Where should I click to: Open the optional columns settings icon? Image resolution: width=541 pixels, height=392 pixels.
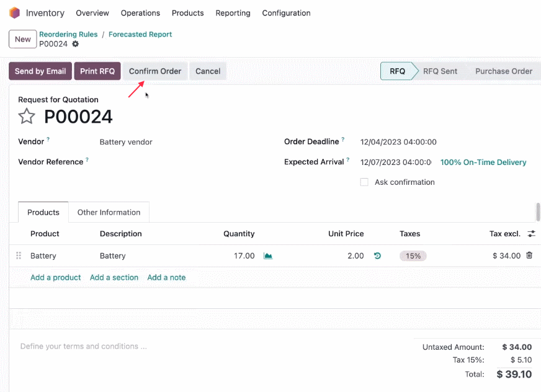(x=531, y=234)
